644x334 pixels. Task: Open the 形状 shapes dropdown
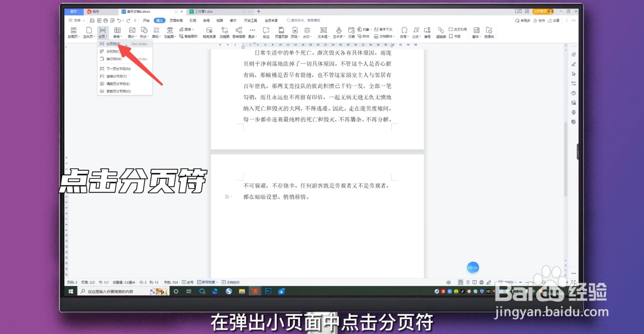[144, 33]
